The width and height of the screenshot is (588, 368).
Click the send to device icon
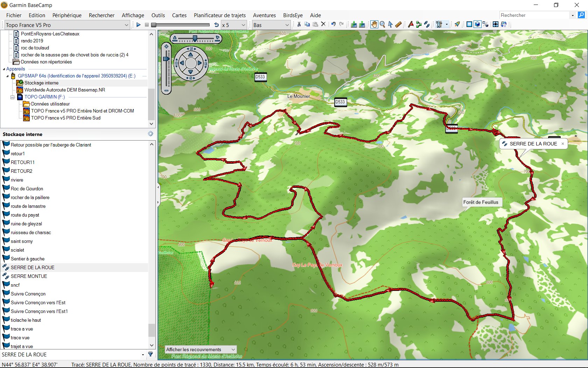362,24
